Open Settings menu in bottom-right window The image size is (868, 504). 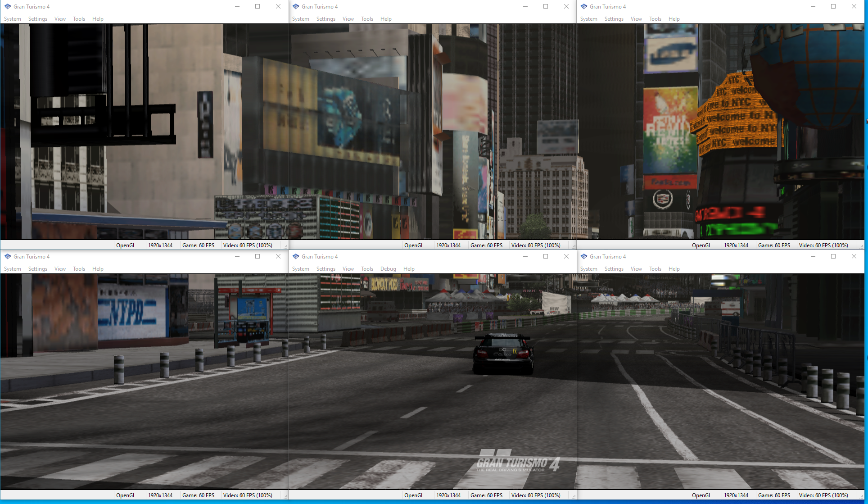pyautogui.click(x=614, y=269)
